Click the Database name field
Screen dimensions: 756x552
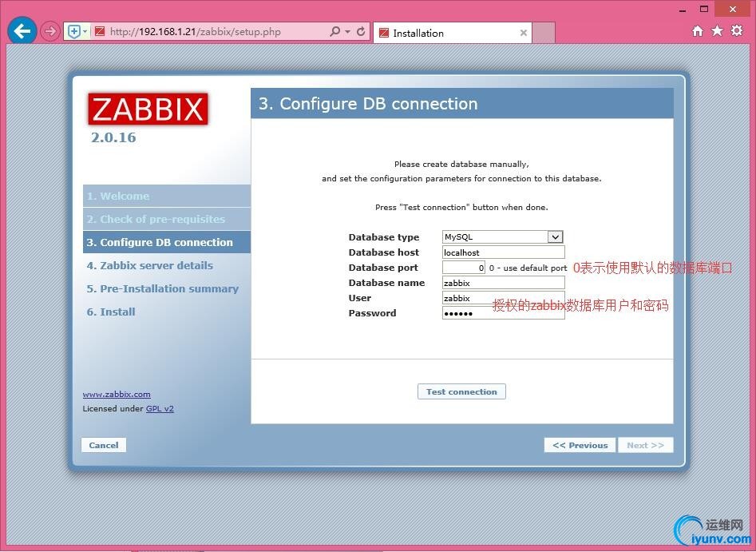pos(504,283)
